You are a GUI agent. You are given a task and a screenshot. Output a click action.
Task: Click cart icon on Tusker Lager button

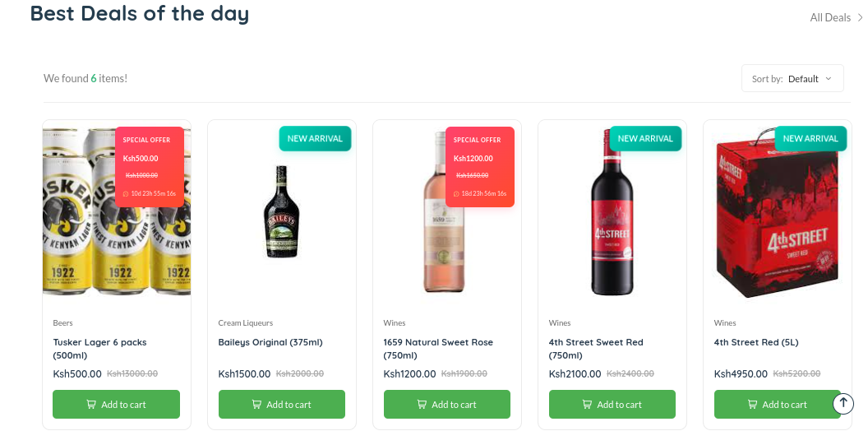point(91,405)
